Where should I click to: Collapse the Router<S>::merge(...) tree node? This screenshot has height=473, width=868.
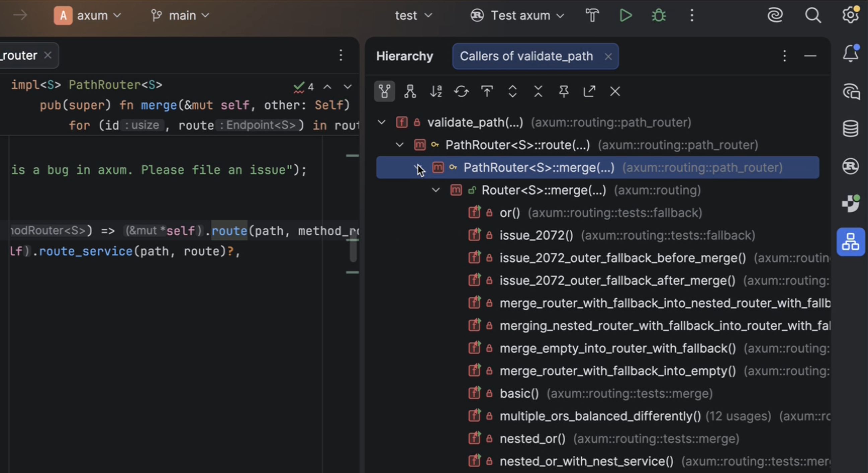436,190
